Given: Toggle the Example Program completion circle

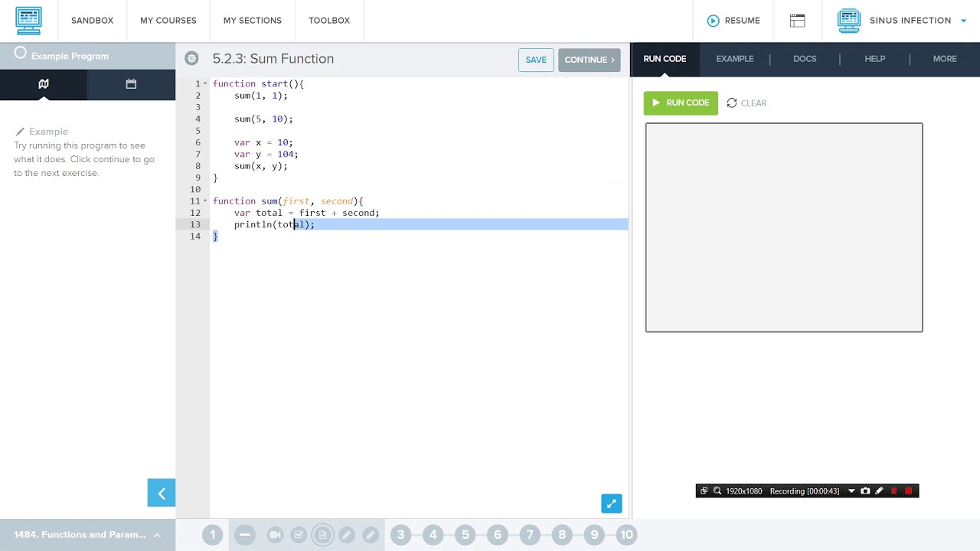Looking at the screenshot, I should 21,53.
